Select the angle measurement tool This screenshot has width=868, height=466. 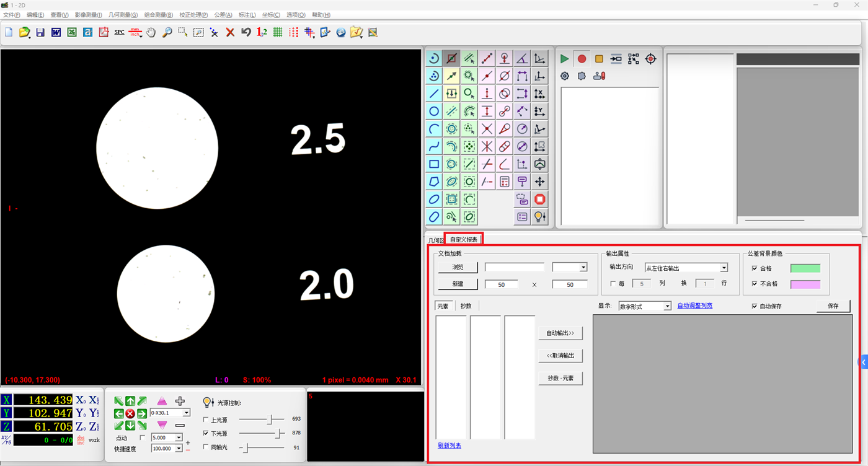[523, 58]
